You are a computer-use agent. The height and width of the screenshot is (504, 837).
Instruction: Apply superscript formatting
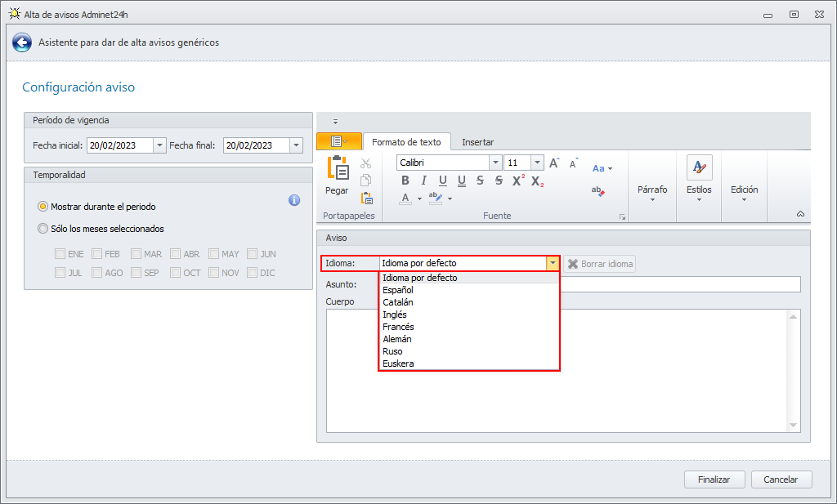[518, 181]
